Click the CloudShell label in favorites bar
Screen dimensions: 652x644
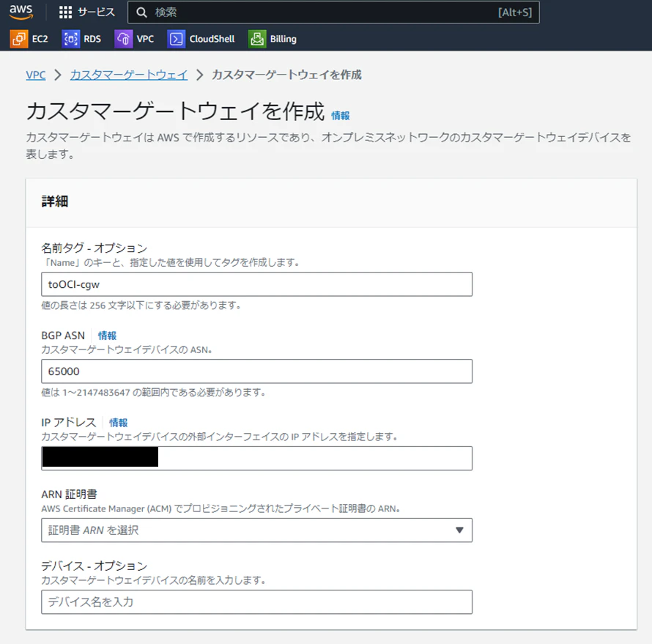tap(212, 39)
